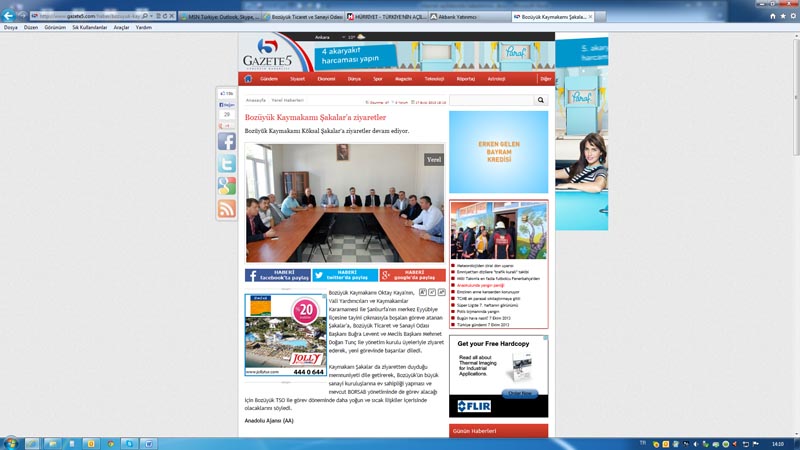Click the Erken Gelen Bayram Kredisi banner
The height and width of the screenshot is (450, 800).
point(498,152)
